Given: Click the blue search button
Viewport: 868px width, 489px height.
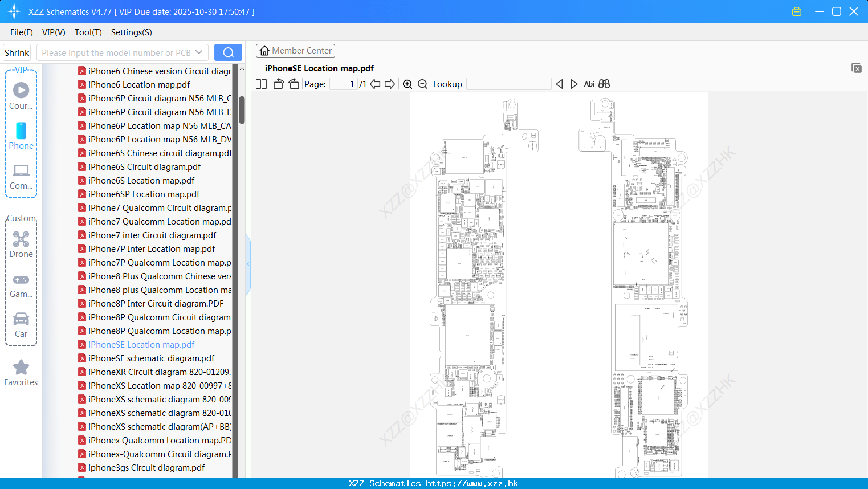Looking at the screenshot, I should tap(228, 52).
